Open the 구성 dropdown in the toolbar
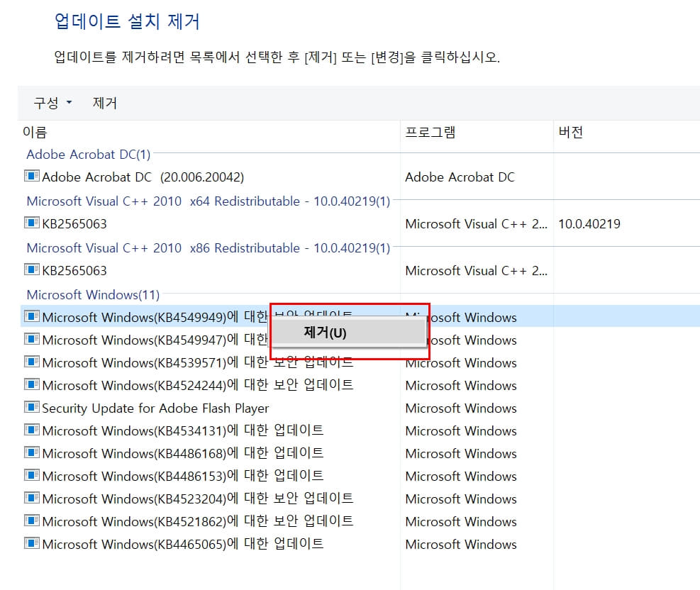The width and height of the screenshot is (700, 590). click(x=52, y=103)
